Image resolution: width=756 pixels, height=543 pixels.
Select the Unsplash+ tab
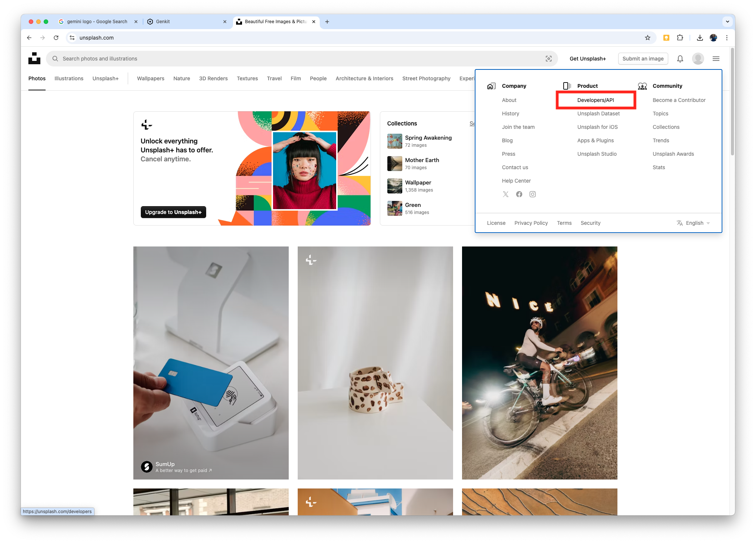point(106,78)
